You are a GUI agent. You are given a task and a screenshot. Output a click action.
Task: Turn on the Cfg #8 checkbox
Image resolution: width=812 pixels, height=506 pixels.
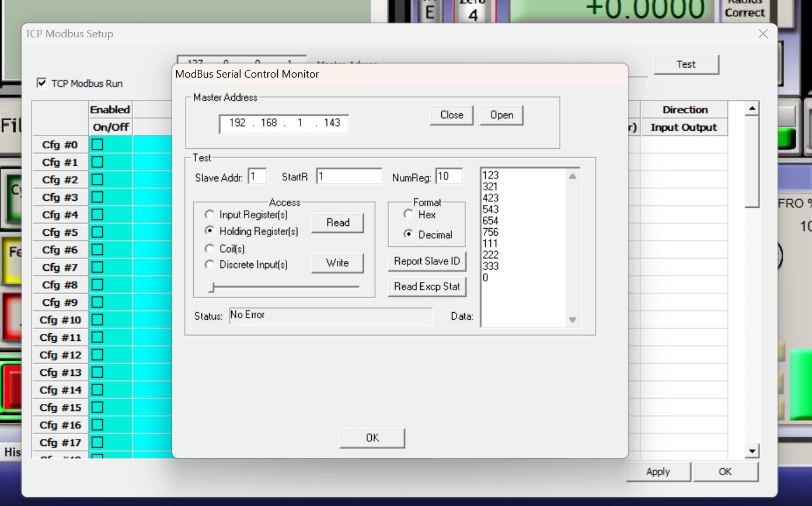pos(97,285)
